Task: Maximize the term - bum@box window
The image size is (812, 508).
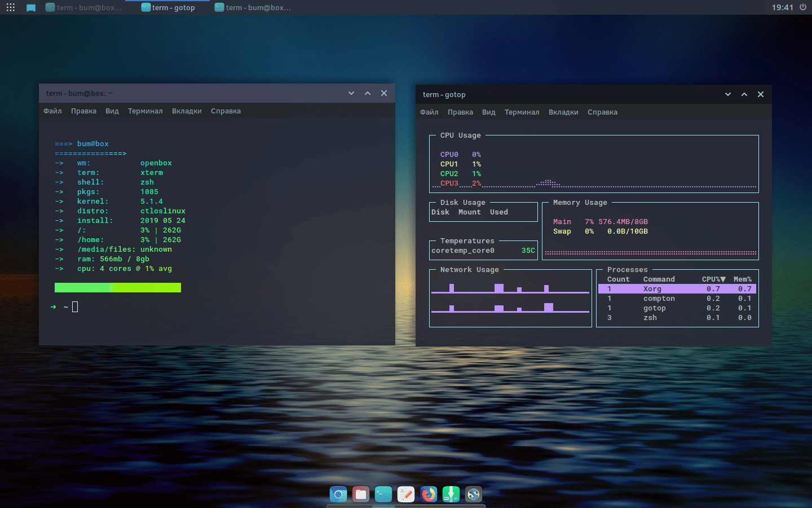Action: [368, 93]
